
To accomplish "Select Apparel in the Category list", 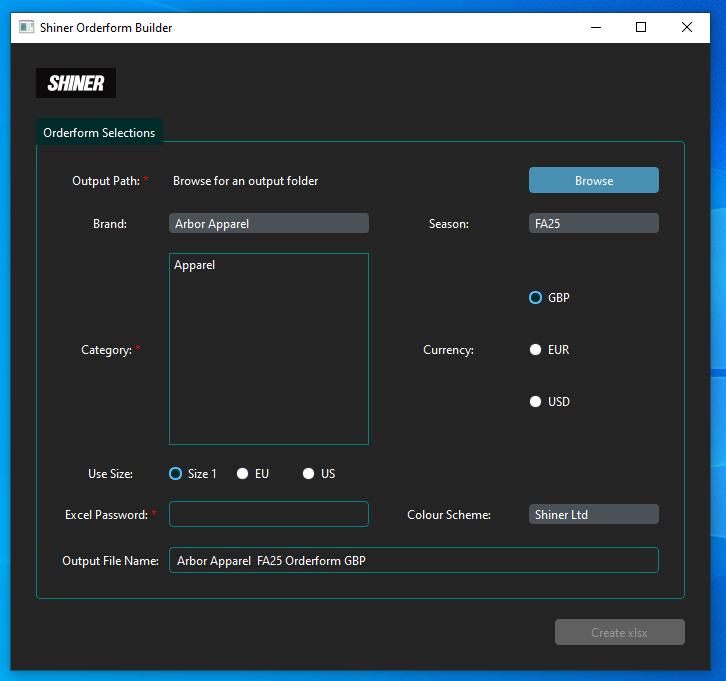I will 195,266.
